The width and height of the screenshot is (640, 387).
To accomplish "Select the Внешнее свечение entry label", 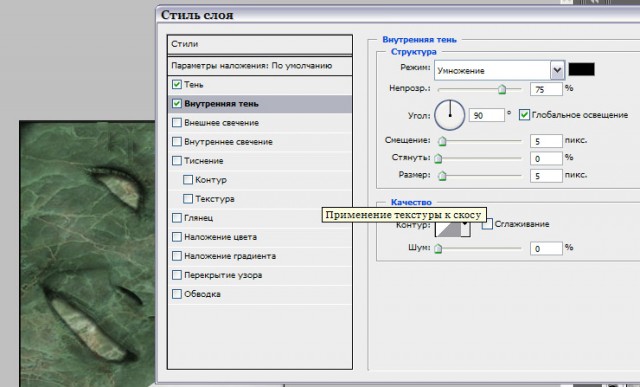I will (221, 122).
